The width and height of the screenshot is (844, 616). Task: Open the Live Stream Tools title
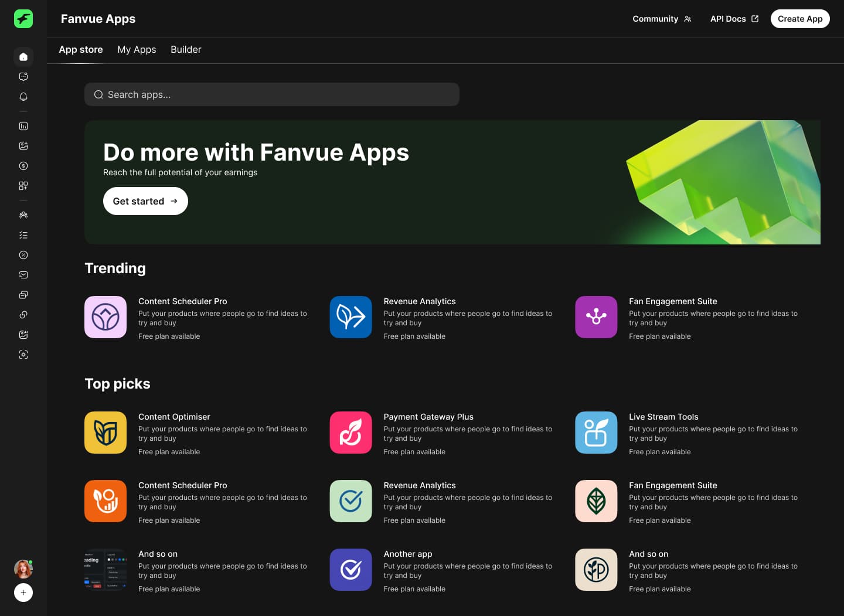(x=663, y=417)
